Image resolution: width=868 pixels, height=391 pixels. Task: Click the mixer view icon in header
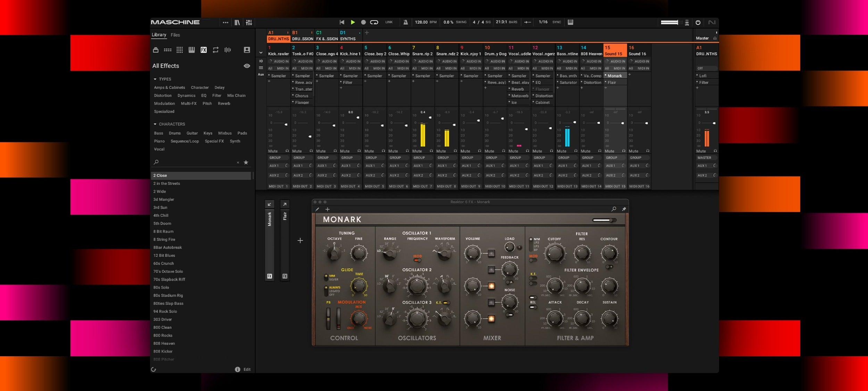(249, 23)
